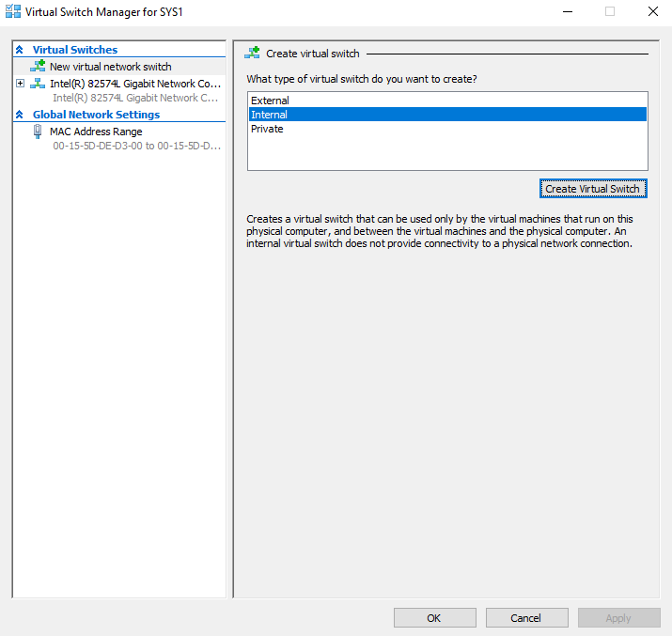Collapse the Virtual Switches section chevron
Image resolution: width=672 pixels, height=636 pixels.
[20, 50]
